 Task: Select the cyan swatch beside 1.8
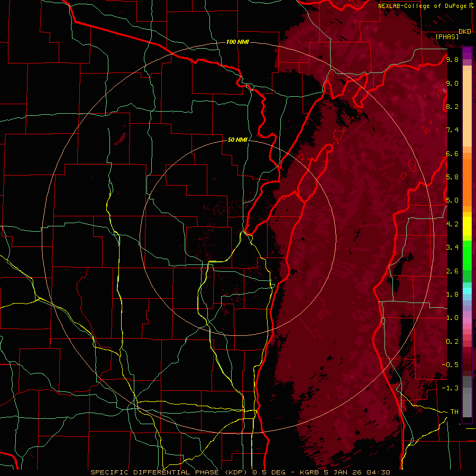click(x=467, y=291)
